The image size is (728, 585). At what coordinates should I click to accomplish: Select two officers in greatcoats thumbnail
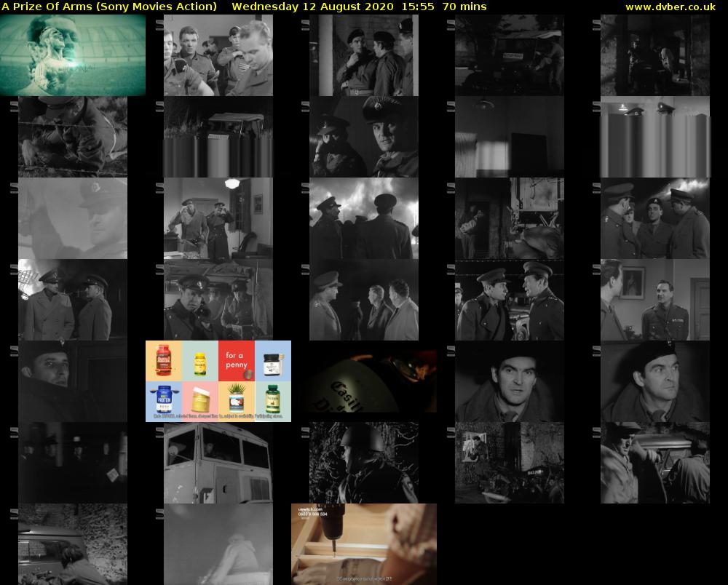click(x=73, y=300)
